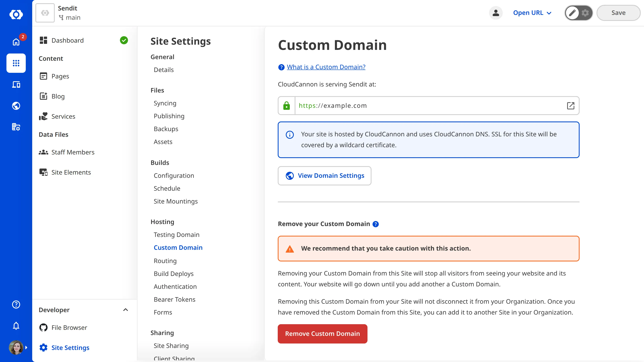Viewport: 644px width, 362px height.
Task: Click the green build status checkmark
Action: pyautogui.click(x=124, y=40)
